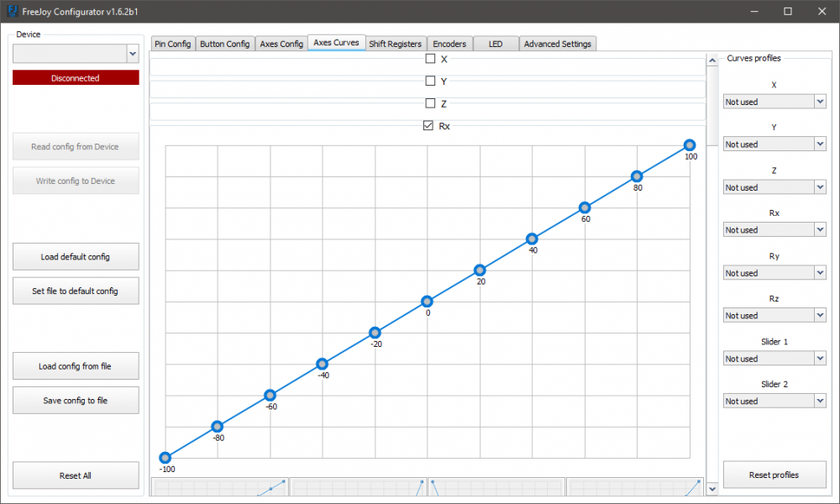Select the curve point labeled -20
840x504 pixels.
[x=375, y=333]
